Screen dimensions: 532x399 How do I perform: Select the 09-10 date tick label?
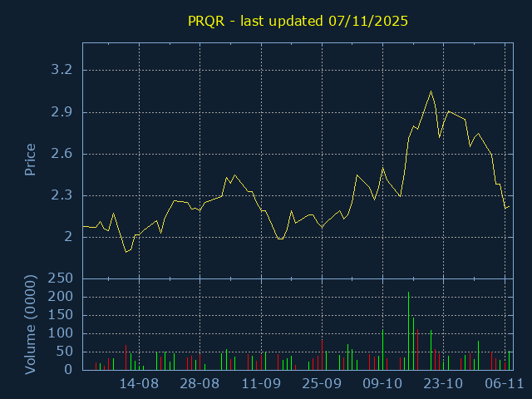click(x=382, y=384)
